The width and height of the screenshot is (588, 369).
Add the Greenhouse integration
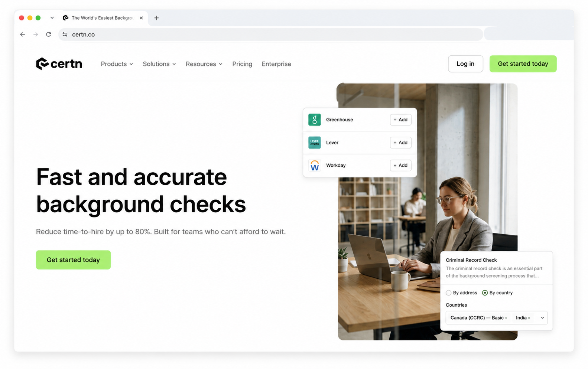click(x=400, y=120)
